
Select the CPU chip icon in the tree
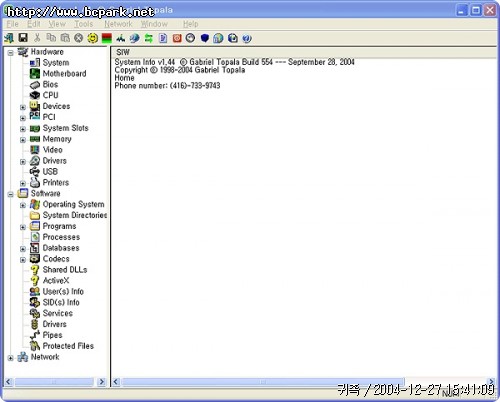tap(35, 95)
